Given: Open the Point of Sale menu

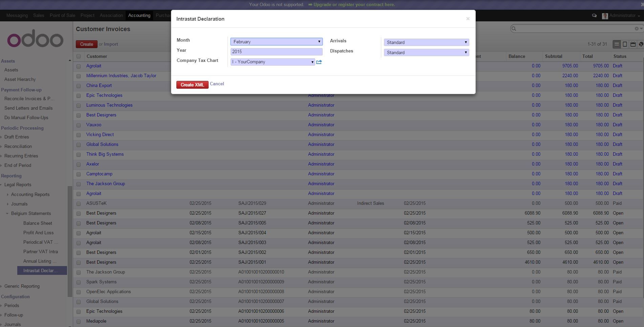Looking at the screenshot, I should (62, 15).
